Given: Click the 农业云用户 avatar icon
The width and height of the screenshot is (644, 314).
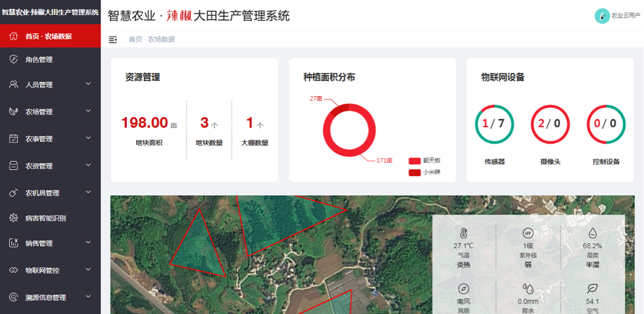Looking at the screenshot, I should pos(602,16).
